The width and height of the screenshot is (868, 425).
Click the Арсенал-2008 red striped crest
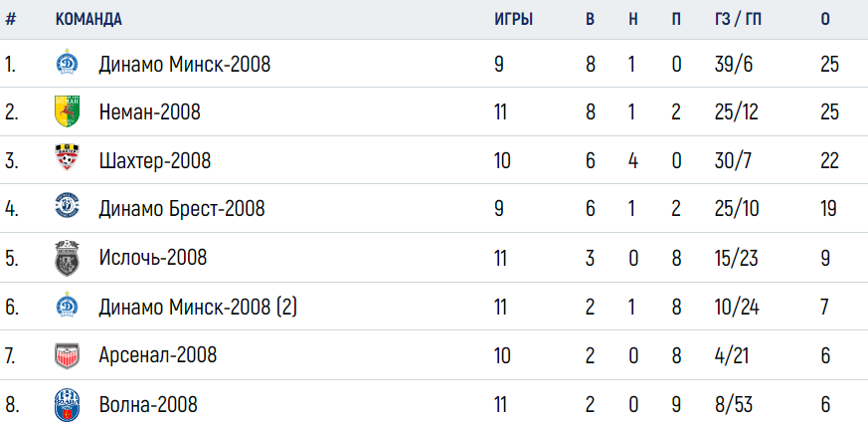[67, 355]
